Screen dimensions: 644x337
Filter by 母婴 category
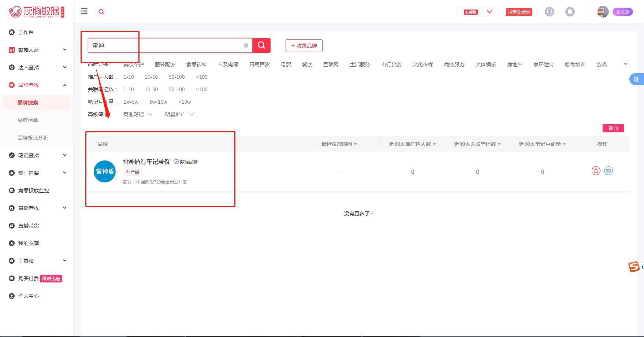(x=286, y=64)
